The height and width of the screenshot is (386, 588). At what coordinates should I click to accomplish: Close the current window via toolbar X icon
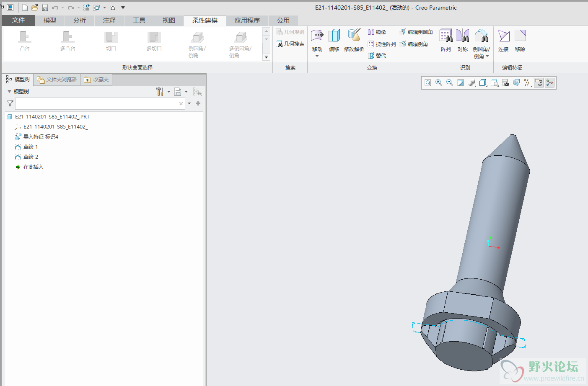(x=113, y=8)
